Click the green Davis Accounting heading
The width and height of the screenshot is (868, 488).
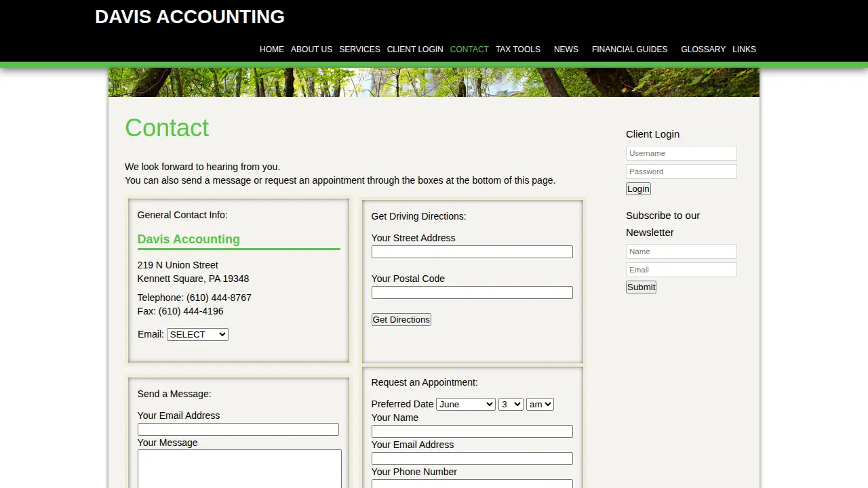[189, 239]
